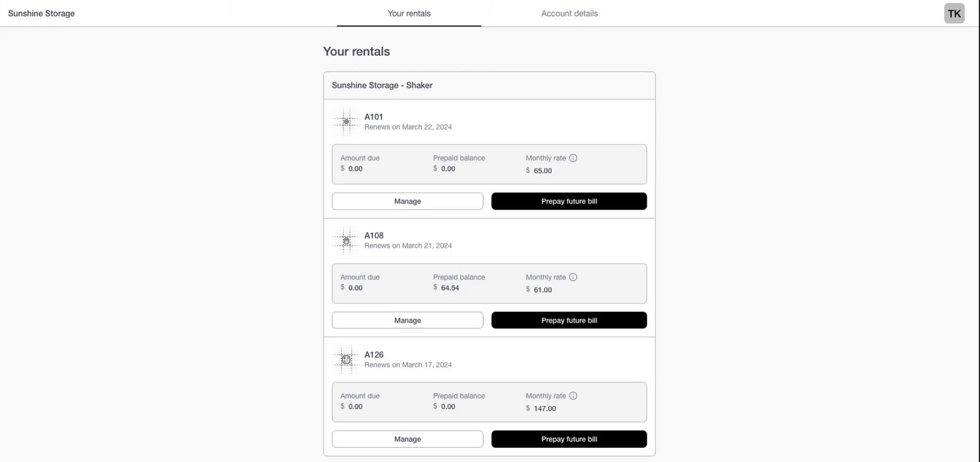Prepay future bill for unit A101
Viewport: 980px width, 462px height.
point(569,201)
